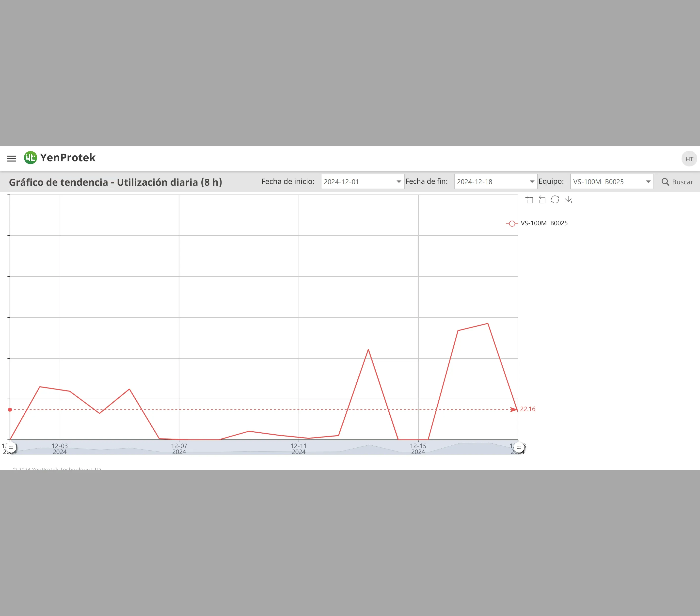Click the 12-03 2024 axis label
Image resolution: width=700 pixels, height=616 pixels.
[x=60, y=449]
